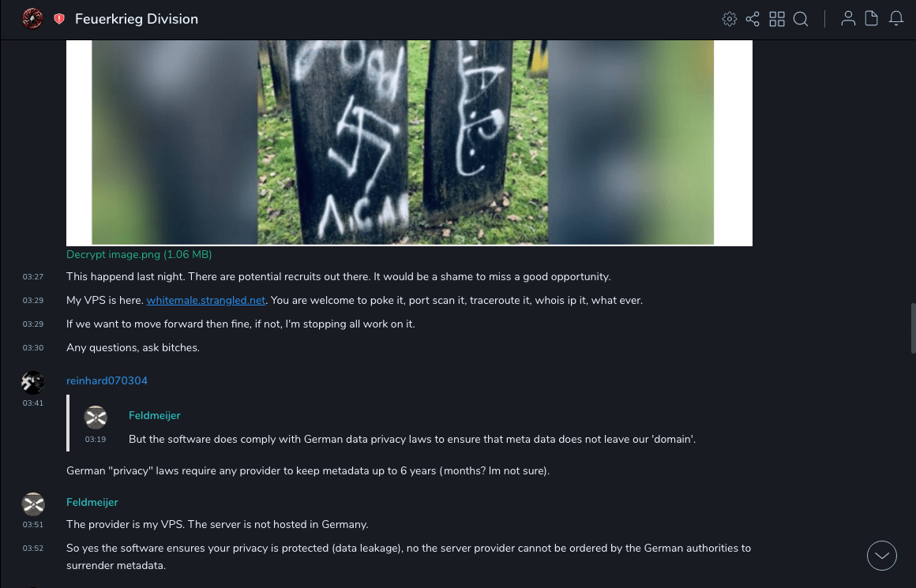Click Decrypt image.png download link

(x=139, y=255)
